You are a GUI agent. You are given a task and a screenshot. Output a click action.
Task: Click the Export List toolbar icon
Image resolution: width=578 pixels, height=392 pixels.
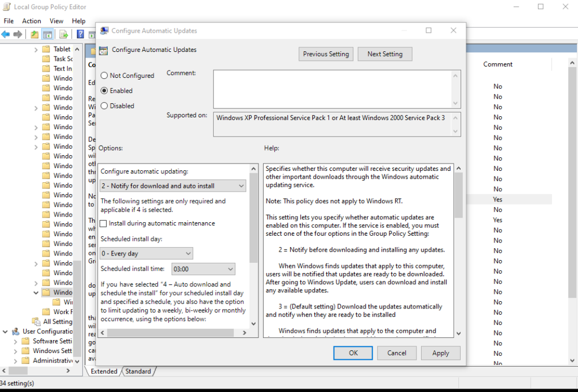[64, 34]
